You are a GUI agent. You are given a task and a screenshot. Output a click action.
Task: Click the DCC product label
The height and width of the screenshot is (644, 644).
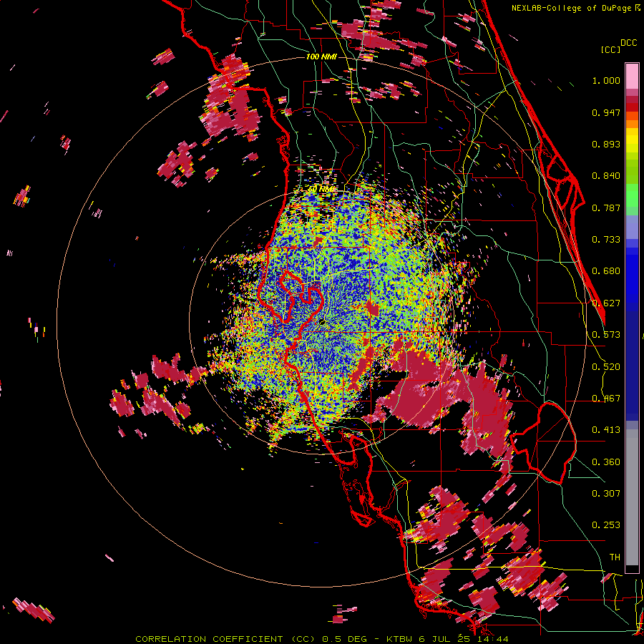click(628, 43)
